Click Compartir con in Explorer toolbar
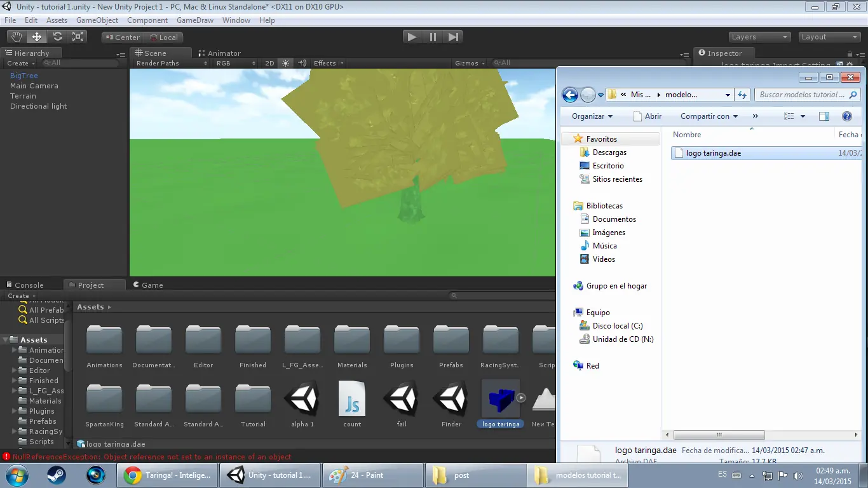Image resolution: width=868 pixels, height=488 pixels. (709, 116)
